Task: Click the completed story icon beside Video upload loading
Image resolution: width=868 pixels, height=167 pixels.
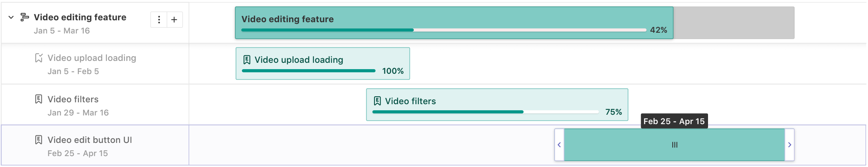Action: click(x=39, y=58)
